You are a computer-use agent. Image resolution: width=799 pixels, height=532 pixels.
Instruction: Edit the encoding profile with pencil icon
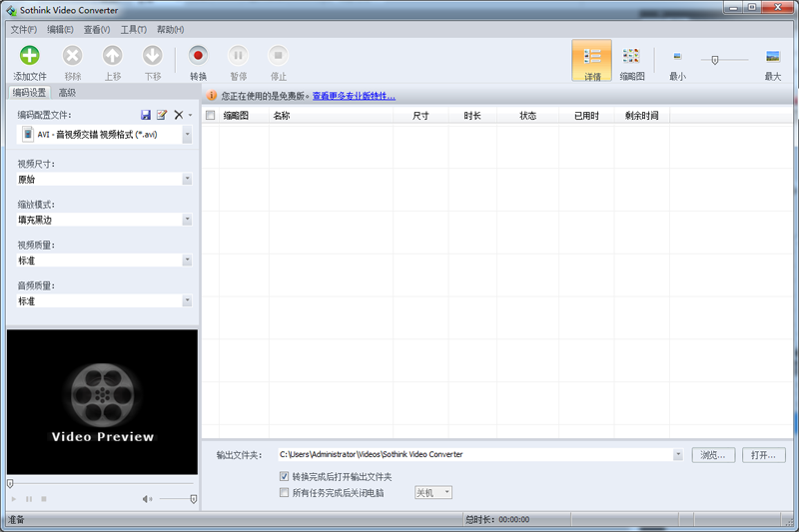[x=162, y=115]
